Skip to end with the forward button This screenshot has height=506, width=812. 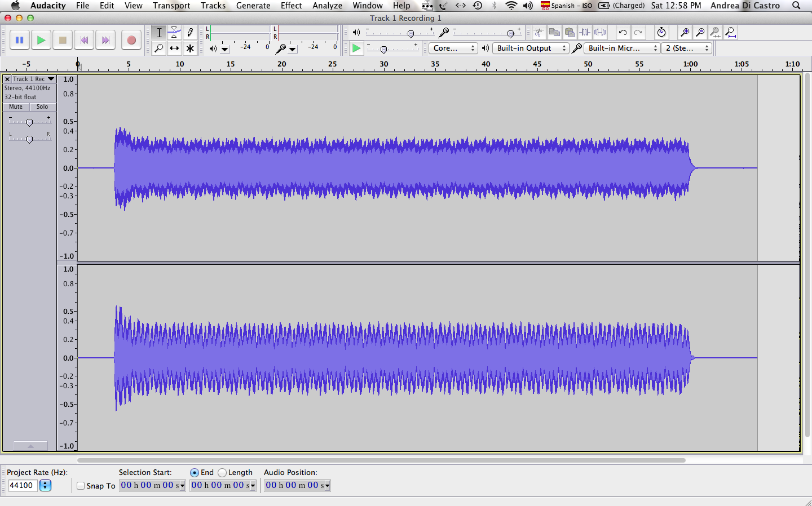(105, 40)
